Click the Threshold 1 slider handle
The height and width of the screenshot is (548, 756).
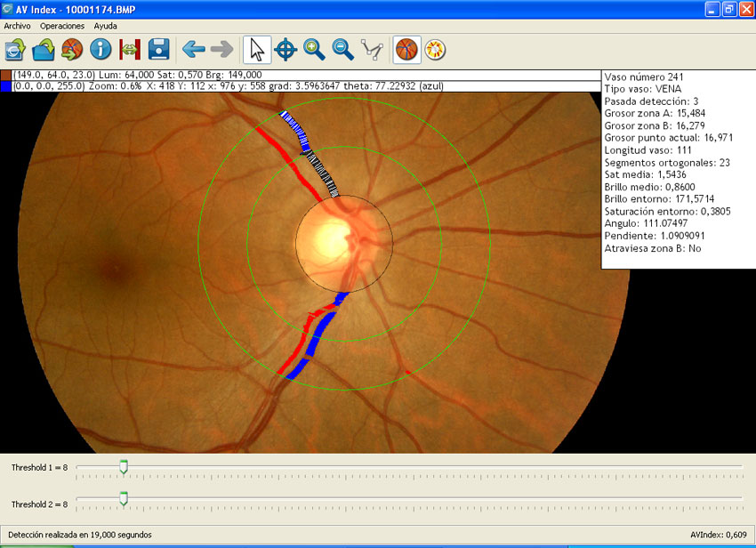124,466
